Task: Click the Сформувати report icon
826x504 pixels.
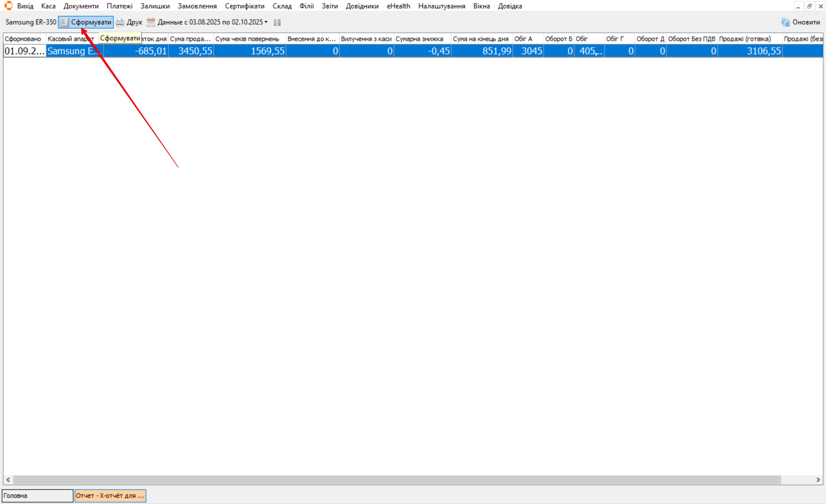Action: point(64,22)
